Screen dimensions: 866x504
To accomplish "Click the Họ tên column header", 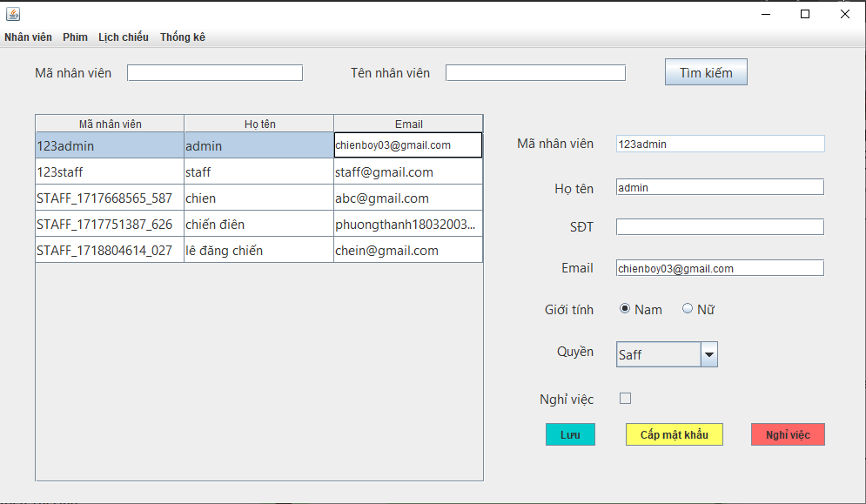I will click(259, 124).
